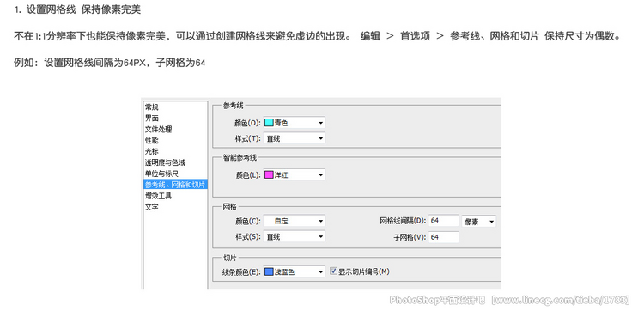Open the 像素 units dropdown

[479, 222]
